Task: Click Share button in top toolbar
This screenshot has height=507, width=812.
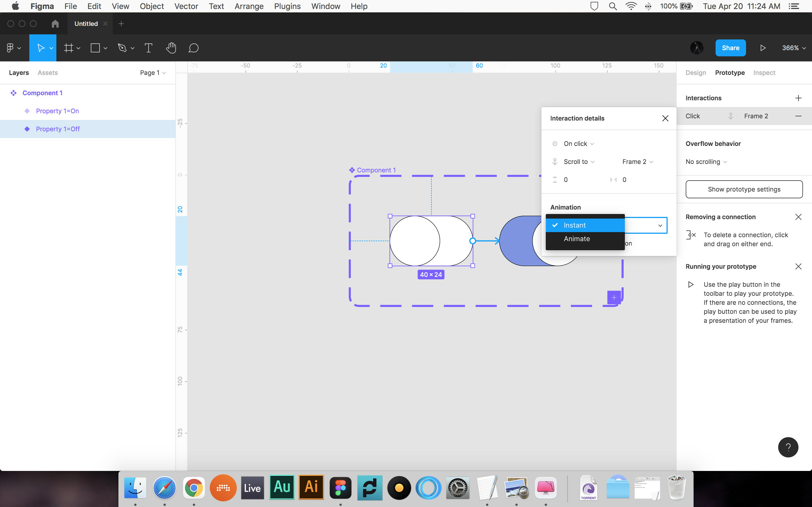Action: pyautogui.click(x=731, y=47)
